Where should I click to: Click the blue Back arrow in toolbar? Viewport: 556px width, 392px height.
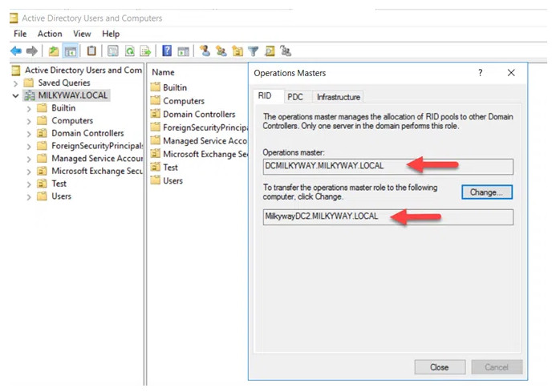tap(15, 51)
